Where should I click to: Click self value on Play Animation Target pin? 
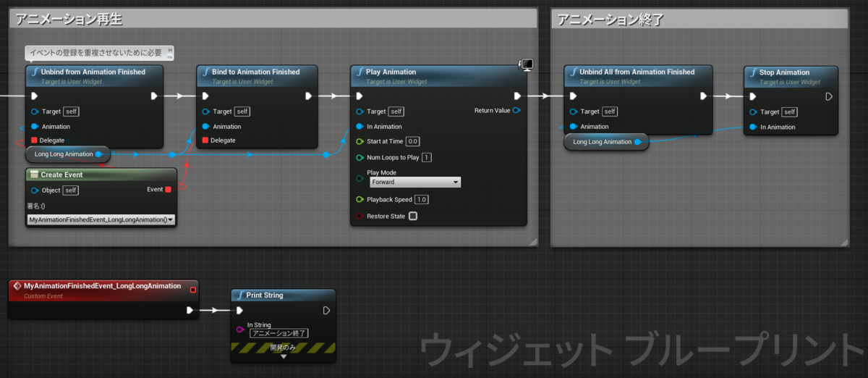pyautogui.click(x=396, y=112)
